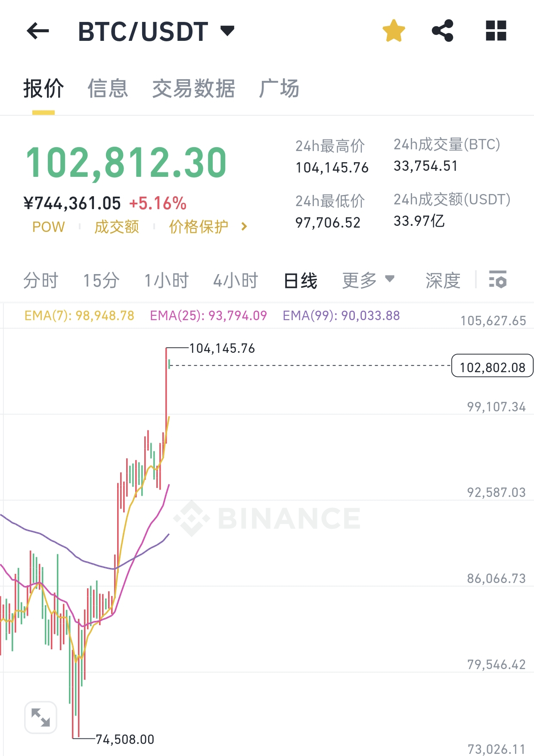The image size is (534, 756).
Task: Expand tags with the yellow chevron
Action: (244, 227)
